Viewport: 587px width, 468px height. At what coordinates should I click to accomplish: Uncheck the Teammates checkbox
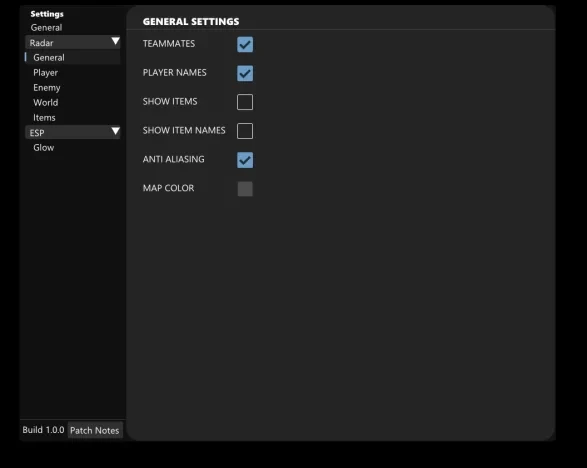245,44
